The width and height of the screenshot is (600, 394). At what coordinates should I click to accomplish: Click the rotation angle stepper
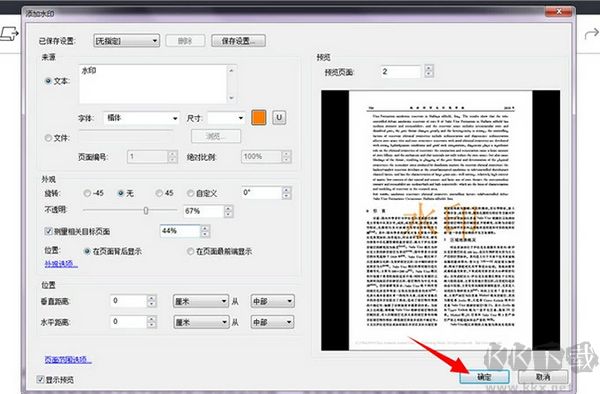(287, 193)
